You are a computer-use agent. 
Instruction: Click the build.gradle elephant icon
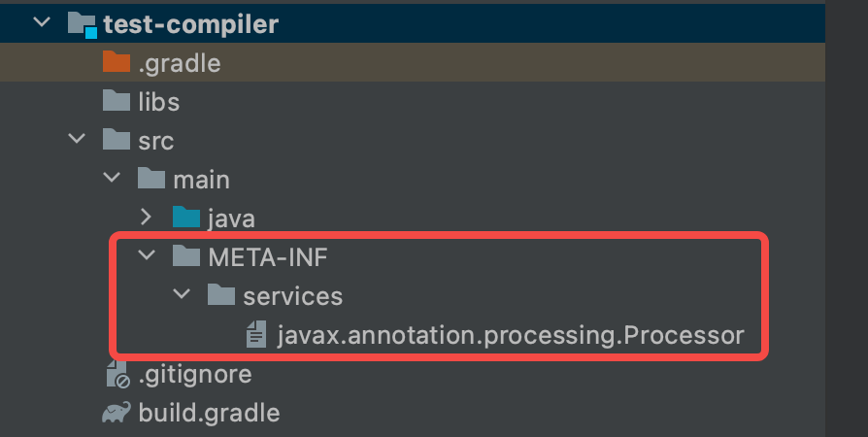coord(116,413)
